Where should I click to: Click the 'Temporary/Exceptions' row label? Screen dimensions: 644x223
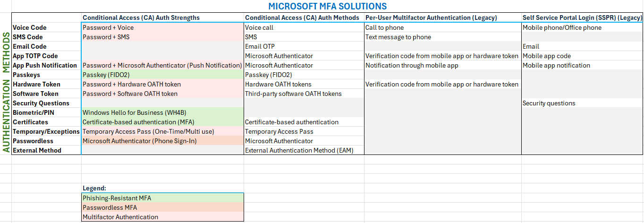click(x=46, y=131)
